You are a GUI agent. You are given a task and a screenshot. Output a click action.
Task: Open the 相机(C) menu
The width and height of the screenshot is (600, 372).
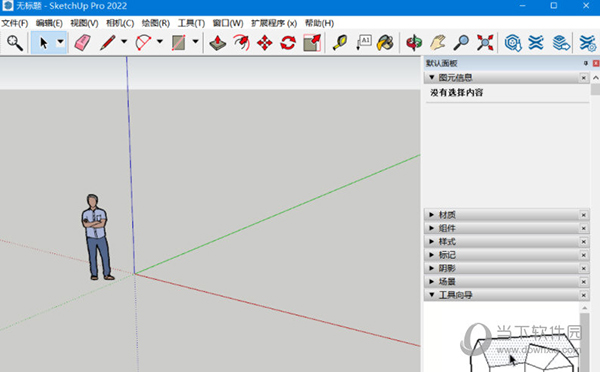tap(120, 23)
